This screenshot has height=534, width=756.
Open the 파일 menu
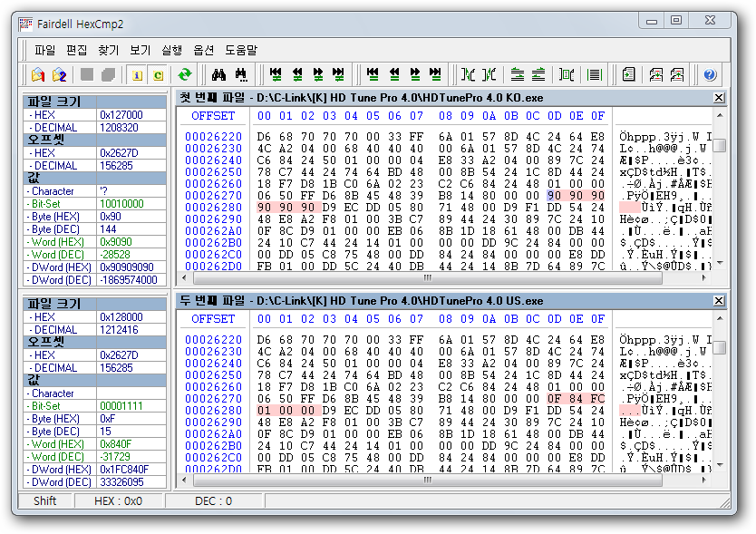point(44,50)
